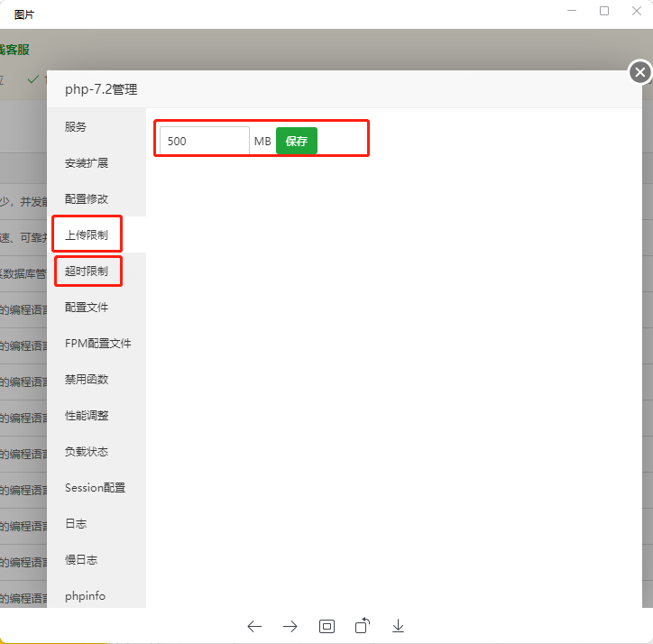The height and width of the screenshot is (644, 653).
Task: Open the 服务 tab
Action: click(76, 127)
